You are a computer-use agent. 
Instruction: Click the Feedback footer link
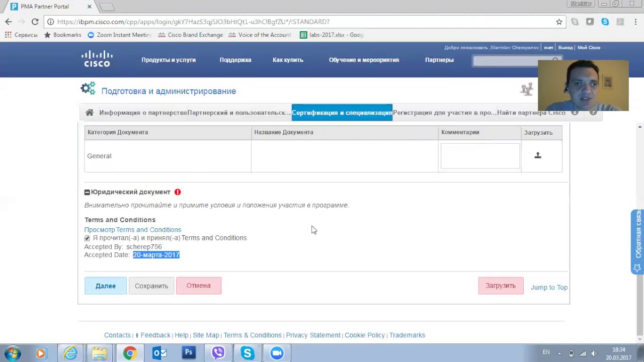[155, 335]
